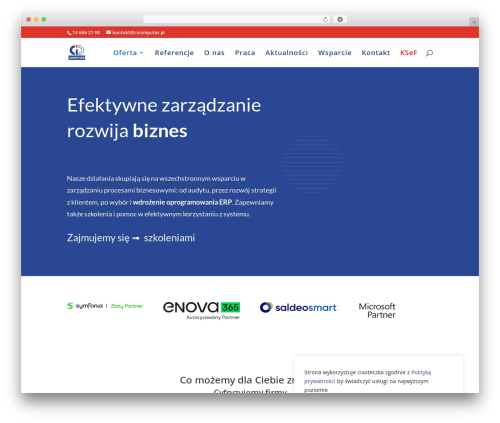500x423 pixels.
Task: Expand the Oferta dropdown menu
Action: pyautogui.click(x=128, y=53)
